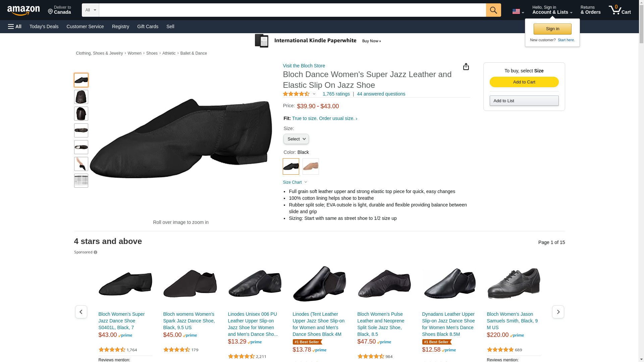The height and width of the screenshot is (362, 644).
Task: Open the All hamburger menu
Action: point(15,26)
